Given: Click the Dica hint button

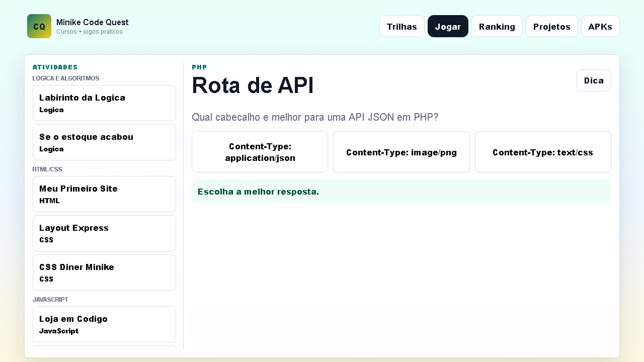Looking at the screenshot, I should 594,80.
